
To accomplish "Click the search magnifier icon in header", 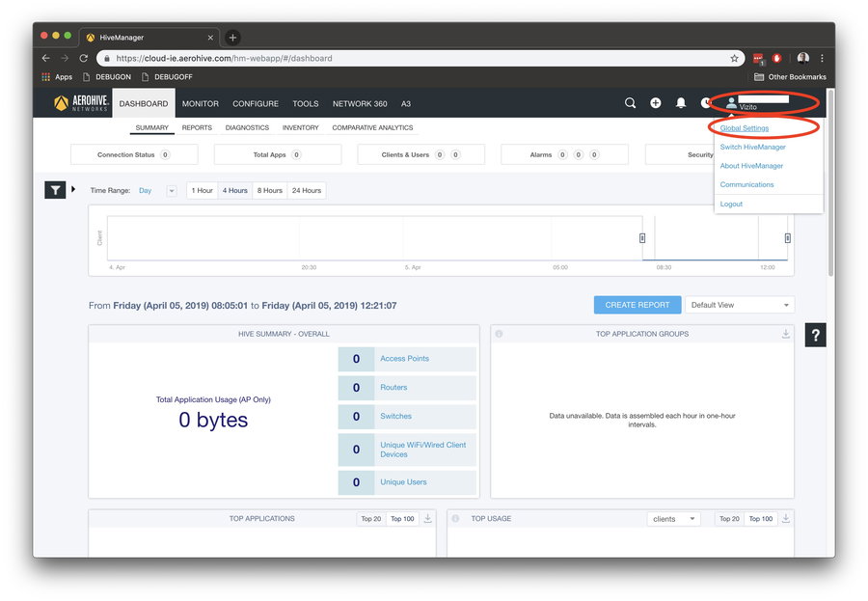I will point(630,103).
